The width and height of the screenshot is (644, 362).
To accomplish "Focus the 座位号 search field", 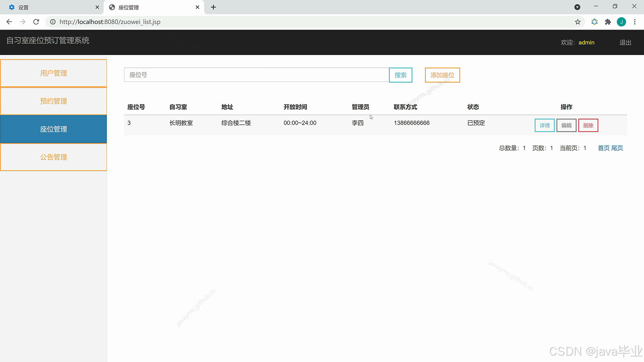I will click(x=257, y=75).
